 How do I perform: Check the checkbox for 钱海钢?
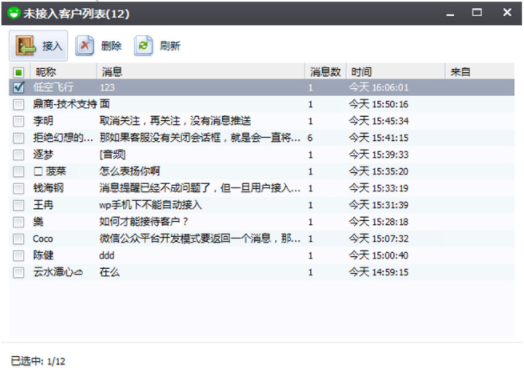pyautogui.click(x=19, y=188)
